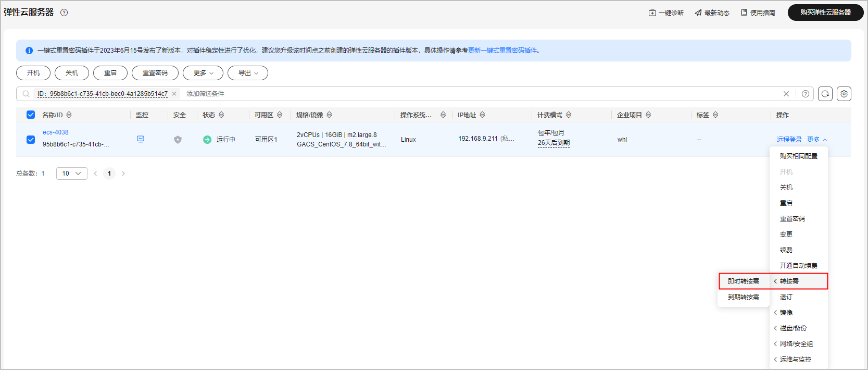The image size is (868, 370).
Task: Open the 导出 export dropdown
Action: pyautogui.click(x=248, y=73)
